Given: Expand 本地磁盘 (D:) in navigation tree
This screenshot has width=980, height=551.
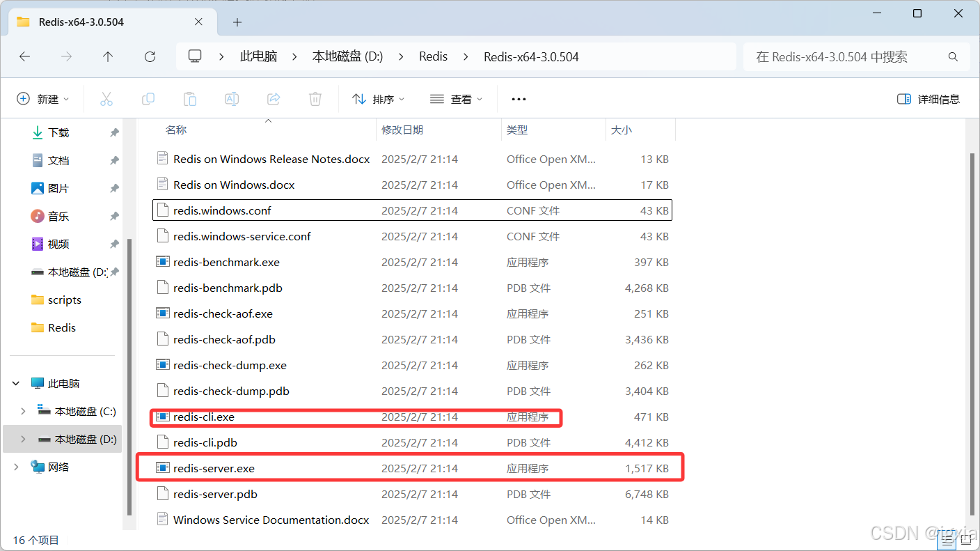Looking at the screenshot, I should tap(23, 440).
